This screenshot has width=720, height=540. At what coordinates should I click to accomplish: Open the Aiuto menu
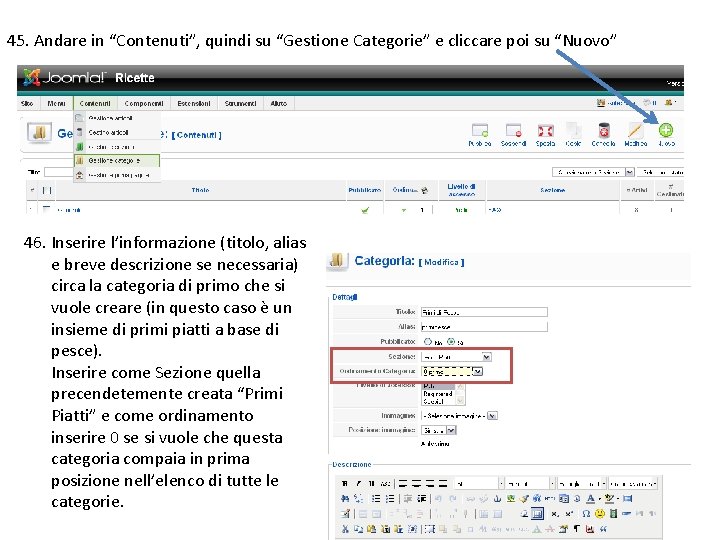pos(279,103)
